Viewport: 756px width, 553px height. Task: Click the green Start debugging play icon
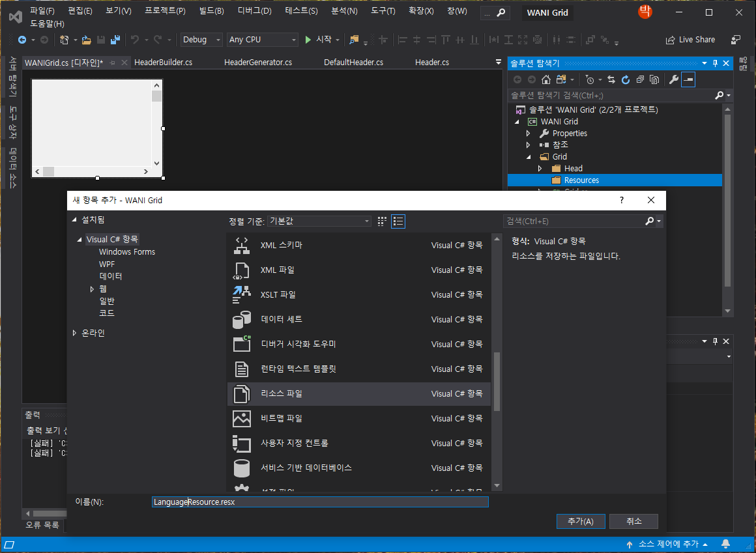308,40
